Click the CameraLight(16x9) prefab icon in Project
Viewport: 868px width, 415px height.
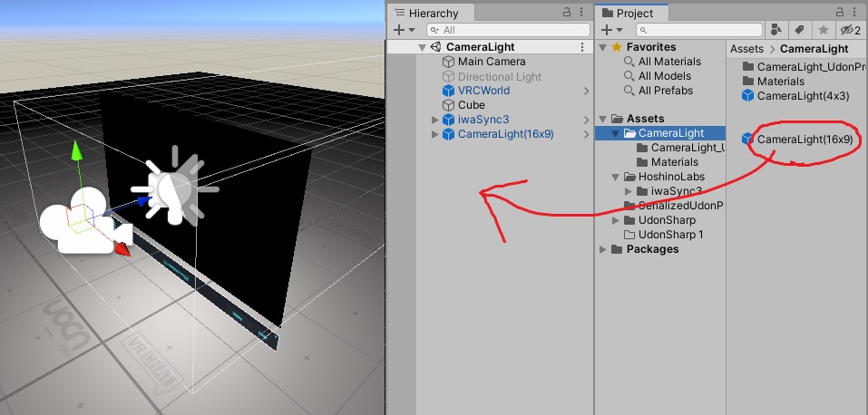(x=748, y=139)
